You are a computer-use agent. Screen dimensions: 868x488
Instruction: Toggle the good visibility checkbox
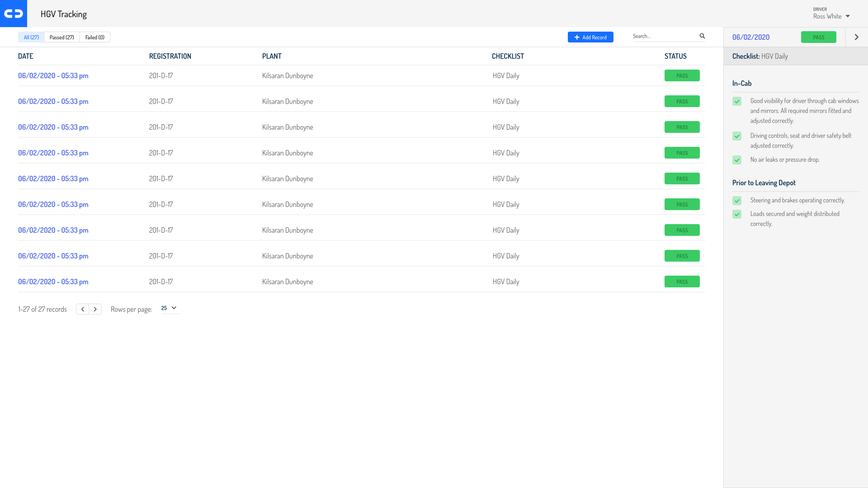(x=737, y=101)
